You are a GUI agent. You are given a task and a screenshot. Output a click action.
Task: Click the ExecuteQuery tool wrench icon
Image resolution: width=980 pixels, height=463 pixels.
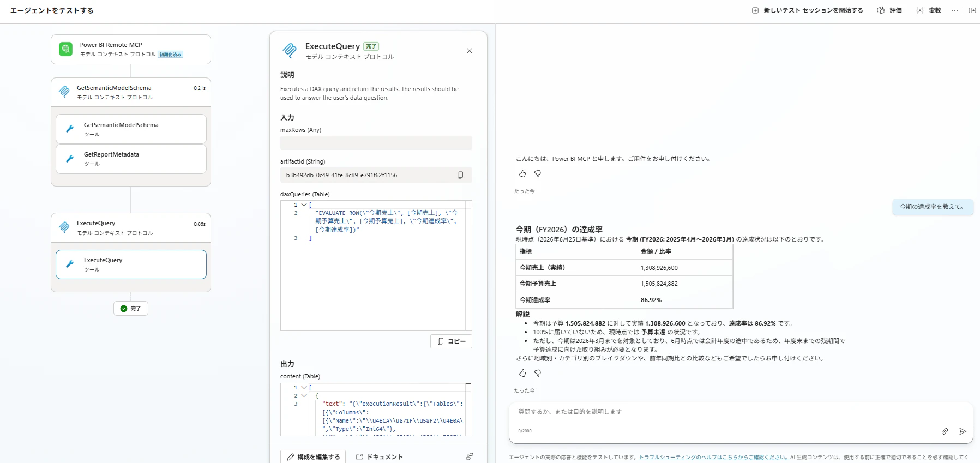(70, 264)
